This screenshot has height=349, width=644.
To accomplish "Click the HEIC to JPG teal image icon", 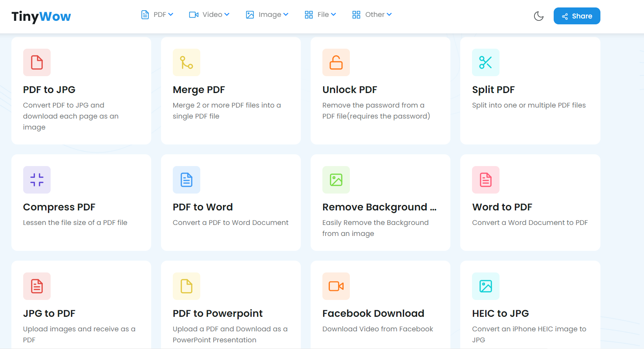I will tap(486, 286).
